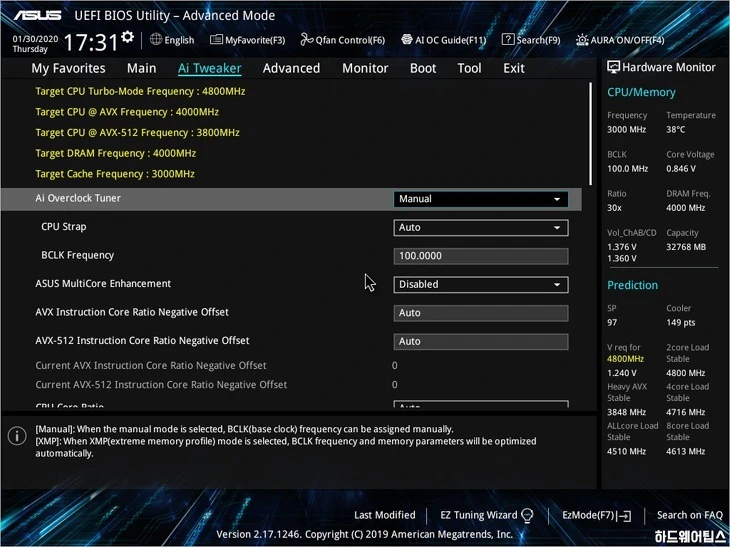Open the Ai Overclock Tuner dropdown
The height and width of the screenshot is (547, 730).
coord(480,199)
